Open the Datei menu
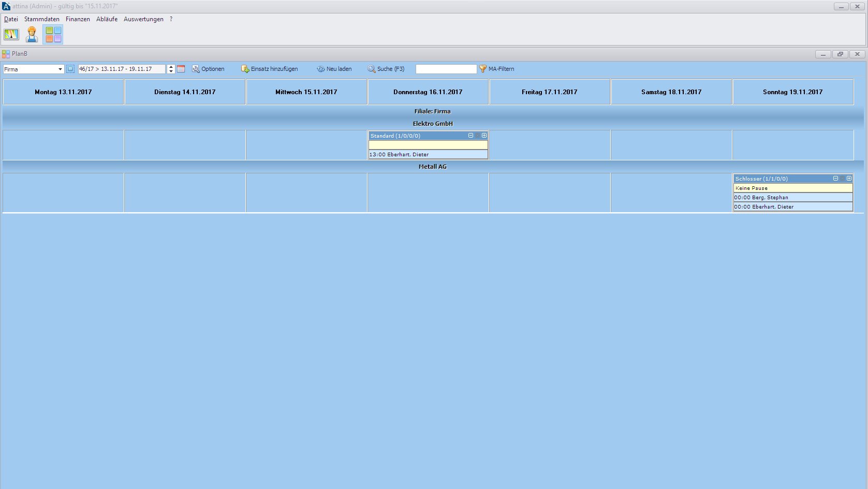The width and height of the screenshot is (868, 489). tap(11, 19)
